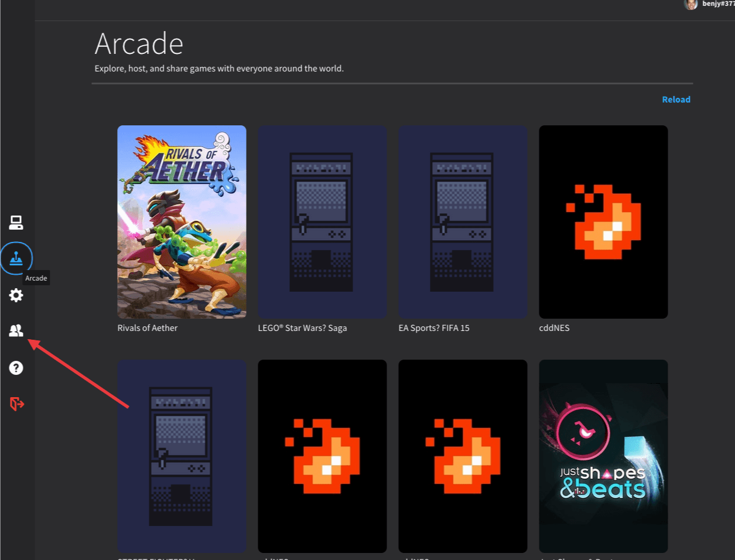Select the Arcade joystick icon in the sidebar
Screen dimensions: 735x560
pos(16,258)
